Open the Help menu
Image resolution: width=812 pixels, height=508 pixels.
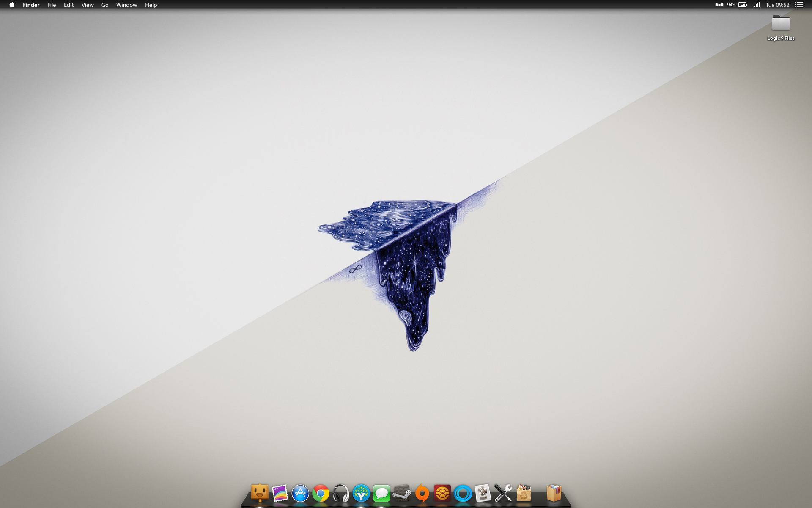click(x=151, y=5)
